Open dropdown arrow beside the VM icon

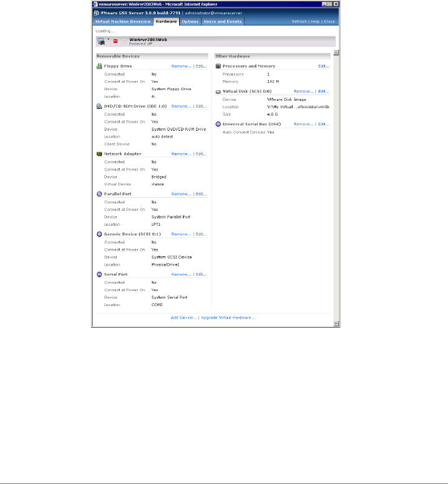[108, 40]
